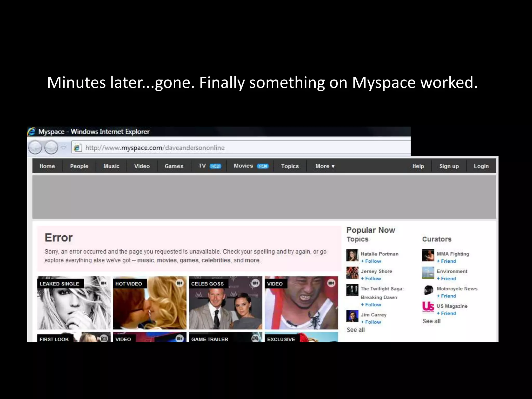532x399 pixels.
Task: Click the Sign up link
Action: tap(449, 166)
